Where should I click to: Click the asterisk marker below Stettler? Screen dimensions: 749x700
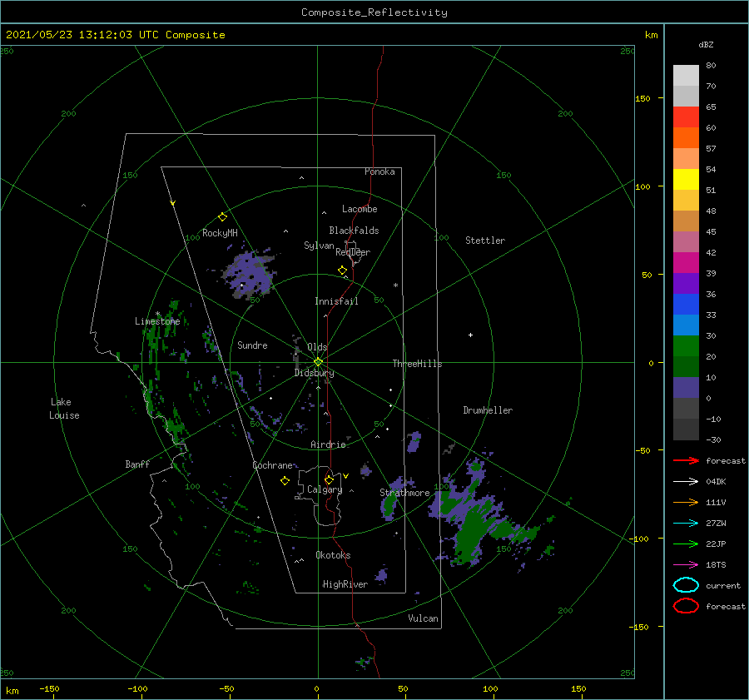(395, 285)
